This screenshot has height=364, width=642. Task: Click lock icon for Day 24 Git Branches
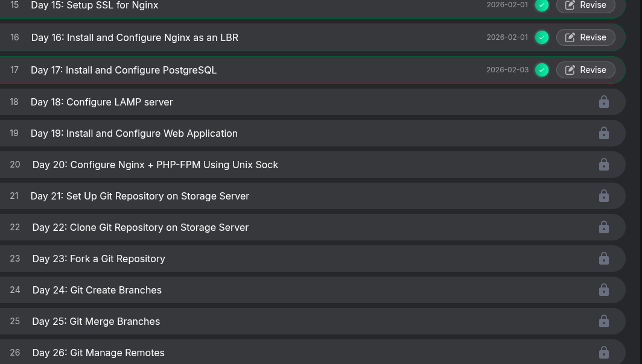pyautogui.click(x=603, y=290)
